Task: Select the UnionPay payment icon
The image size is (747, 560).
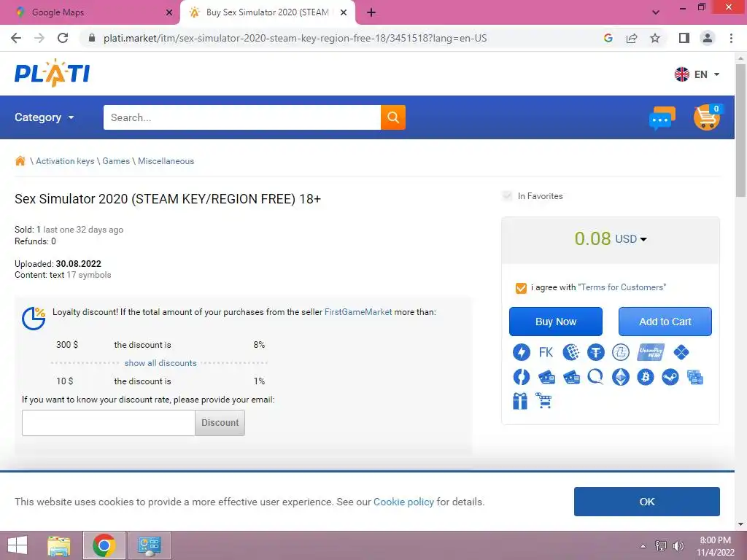Action: tap(651, 352)
